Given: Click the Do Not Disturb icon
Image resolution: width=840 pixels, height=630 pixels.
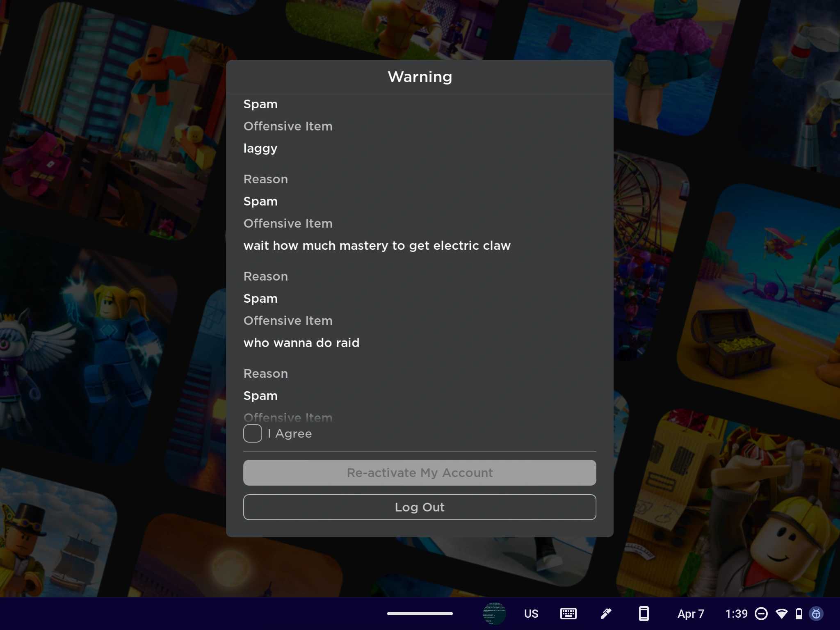Looking at the screenshot, I should click(761, 614).
